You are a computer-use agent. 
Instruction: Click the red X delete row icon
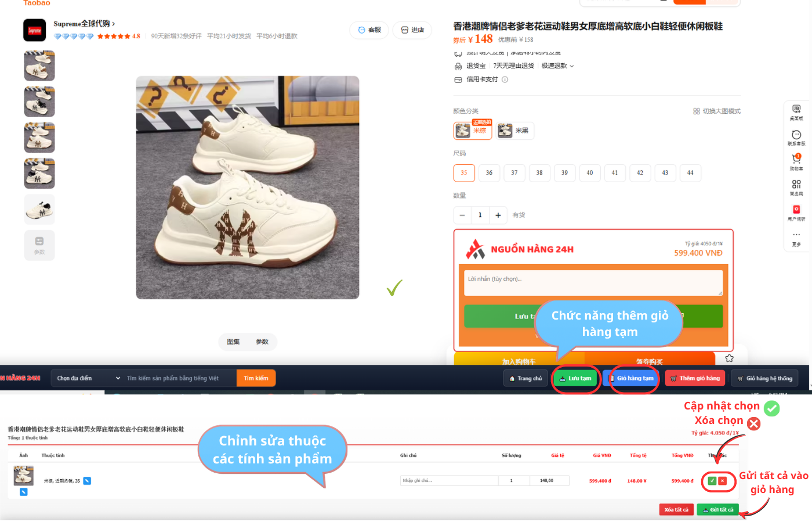tap(722, 481)
